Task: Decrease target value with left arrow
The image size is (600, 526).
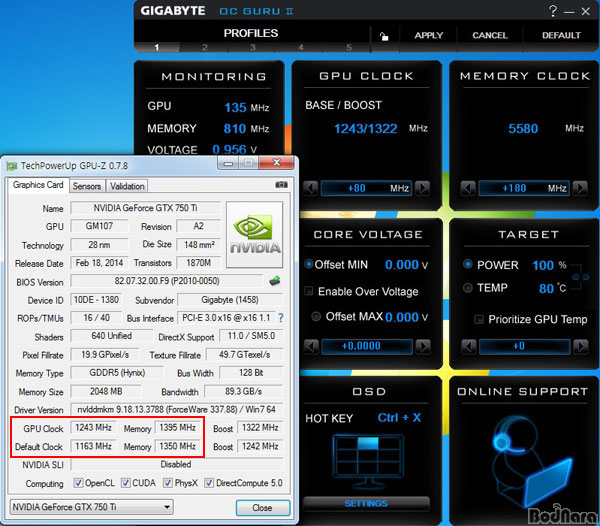Action: [469, 346]
